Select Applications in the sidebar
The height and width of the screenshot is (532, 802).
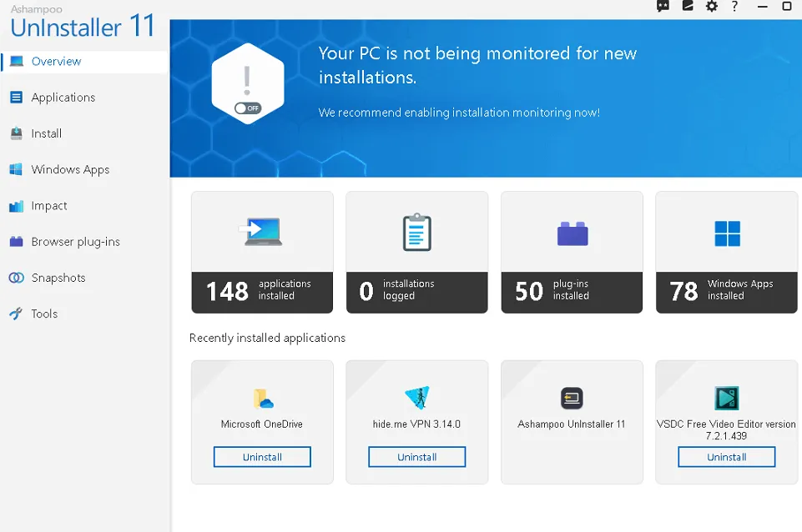point(63,98)
